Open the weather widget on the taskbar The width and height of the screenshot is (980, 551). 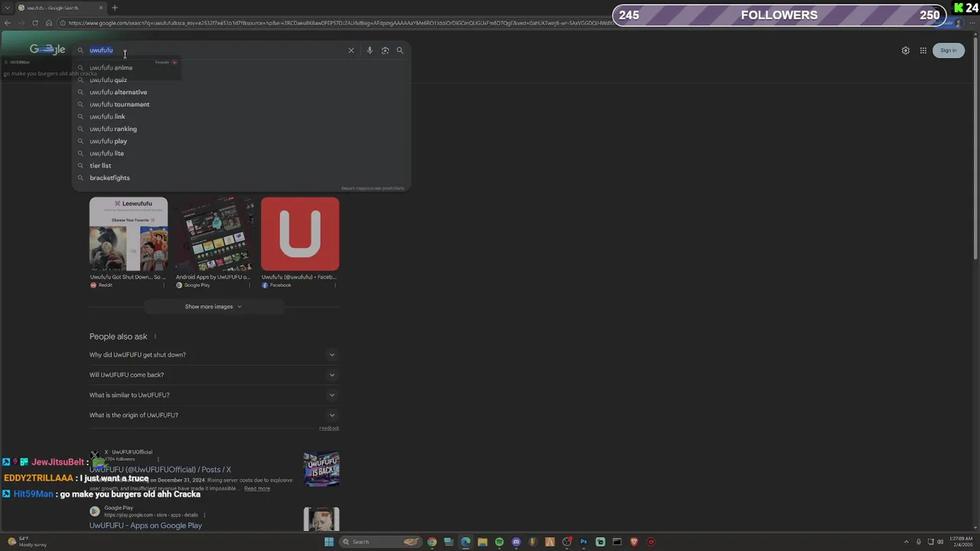[x=26, y=542]
